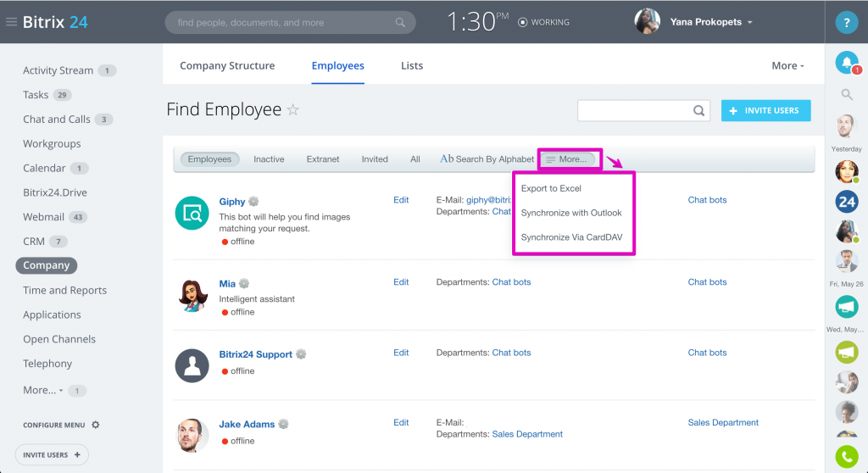Select Synchronize Via CardDAV option
This screenshot has width=868, height=473.
(572, 237)
